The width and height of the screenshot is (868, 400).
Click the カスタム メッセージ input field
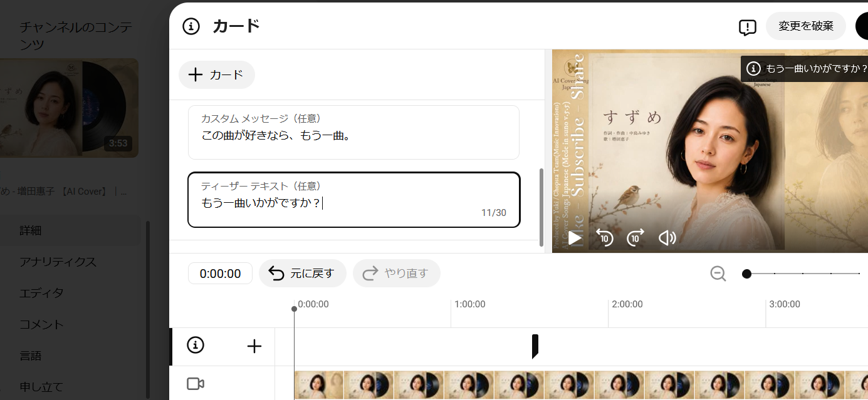(x=353, y=132)
